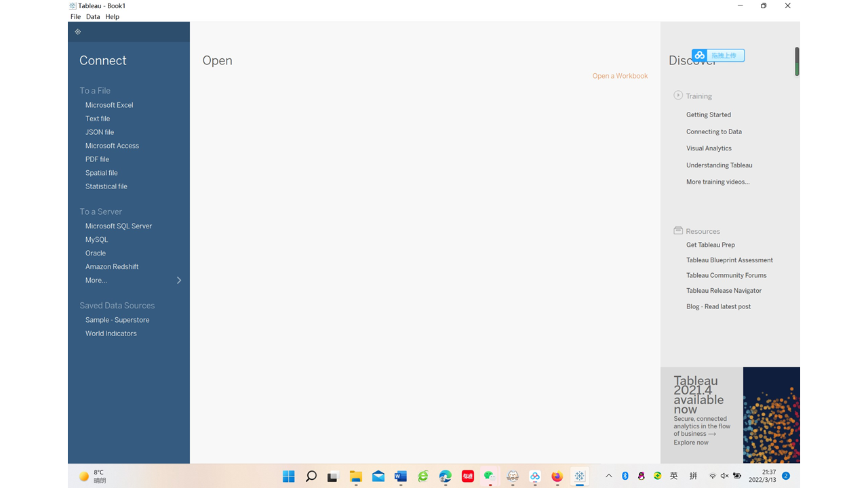
Task: Click the Wi-Fi network tray icon
Action: pos(712,476)
